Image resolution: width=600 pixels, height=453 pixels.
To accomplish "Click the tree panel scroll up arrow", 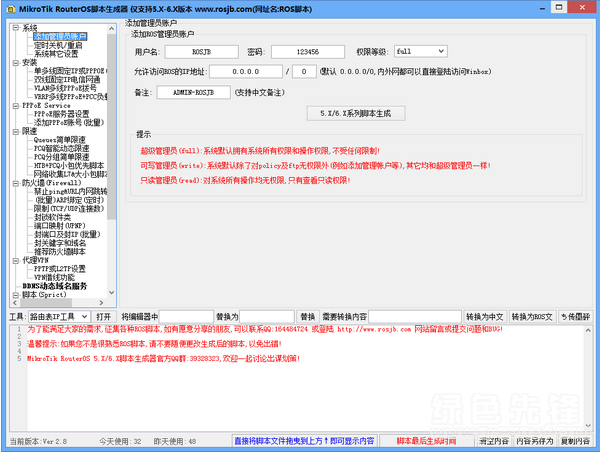I will tap(111, 29).
